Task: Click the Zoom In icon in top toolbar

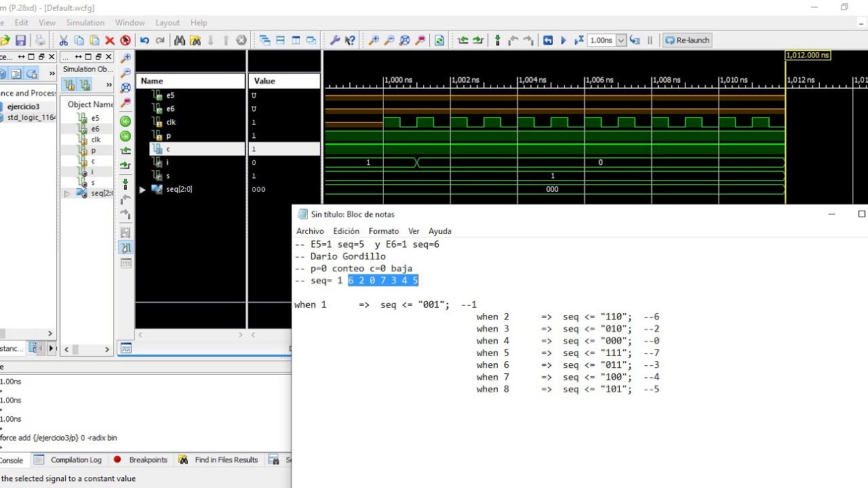Action: pyautogui.click(x=374, y=41)
